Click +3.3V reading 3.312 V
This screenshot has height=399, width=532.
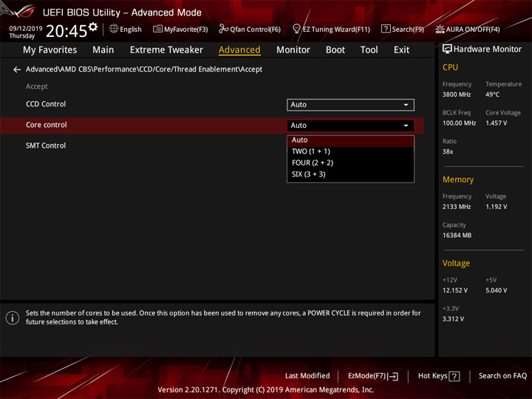point(453,319)
